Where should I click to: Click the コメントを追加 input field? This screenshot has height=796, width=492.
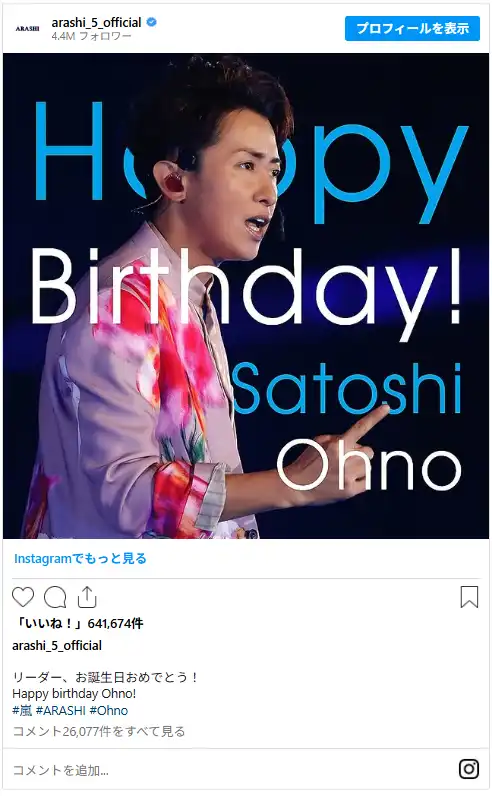coord(228,770)
